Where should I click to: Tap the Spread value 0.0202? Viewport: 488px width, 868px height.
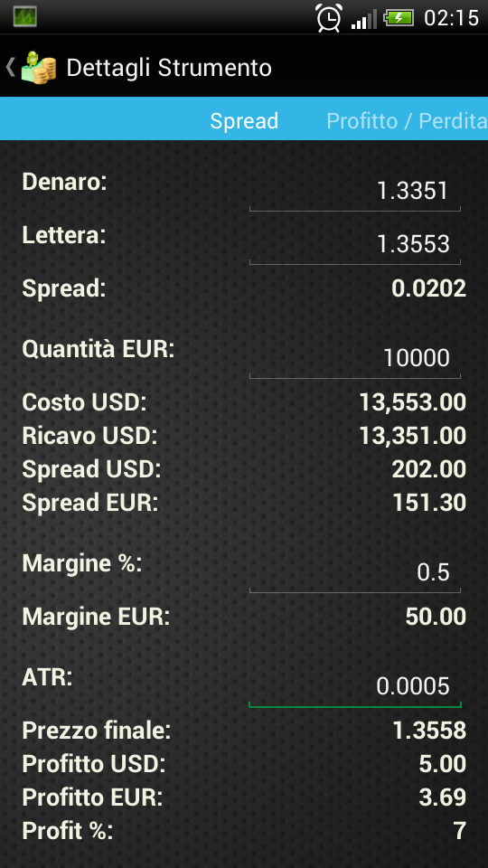[428, 288]
